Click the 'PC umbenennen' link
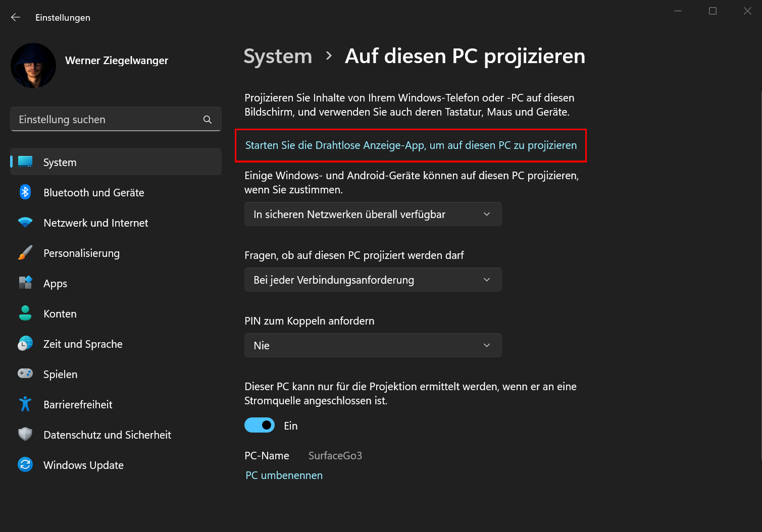Image resolution: width=762 pixels, height=532 pixels. coord(284,475)
